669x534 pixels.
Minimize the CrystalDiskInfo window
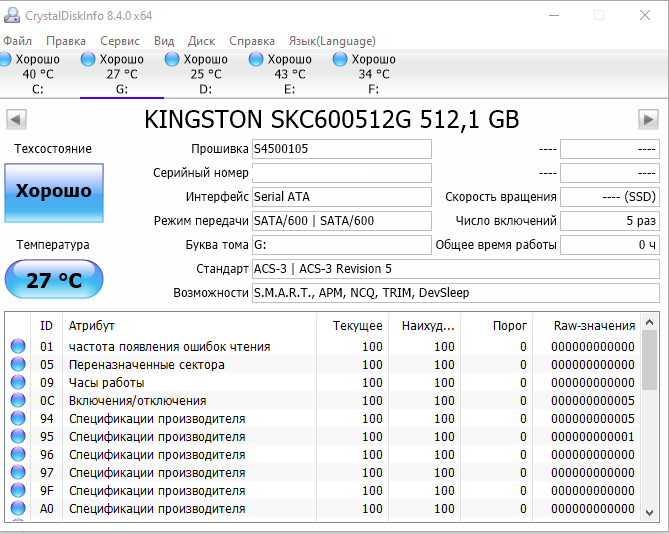click(554, 15)
